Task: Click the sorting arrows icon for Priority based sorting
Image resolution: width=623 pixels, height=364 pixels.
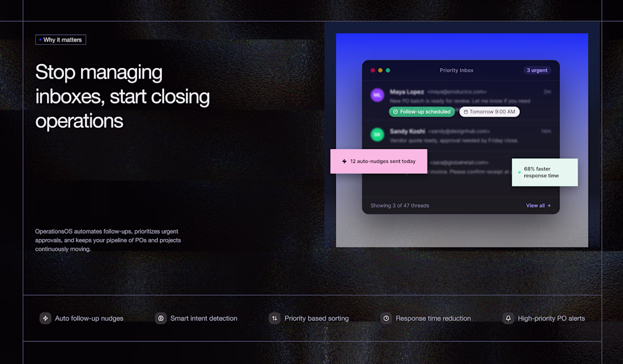Action: (275, 318)
